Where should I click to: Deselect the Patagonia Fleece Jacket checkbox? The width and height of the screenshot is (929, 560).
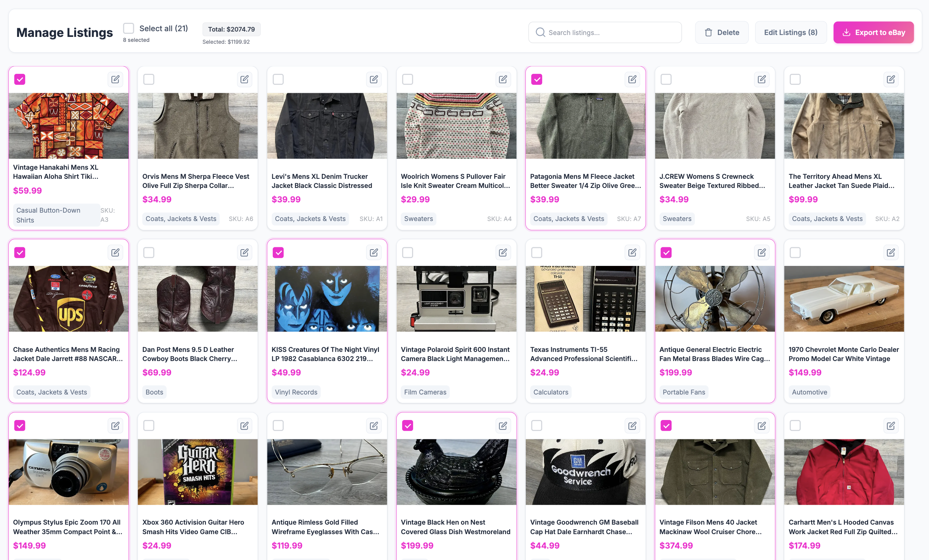pyautogui.click(x=537, y=79)
